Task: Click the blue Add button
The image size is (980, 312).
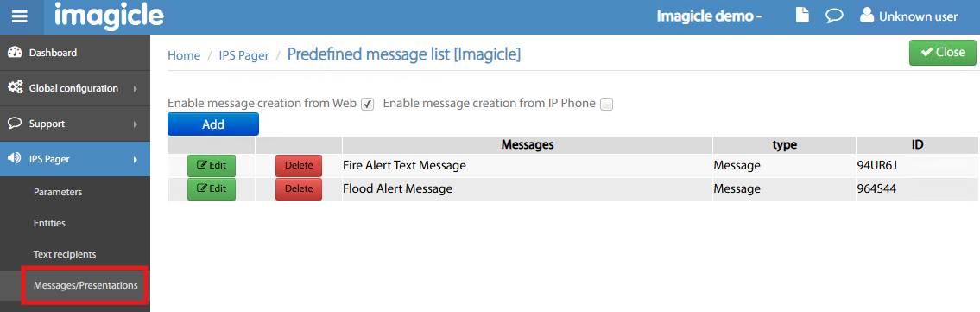Action: 213,124
